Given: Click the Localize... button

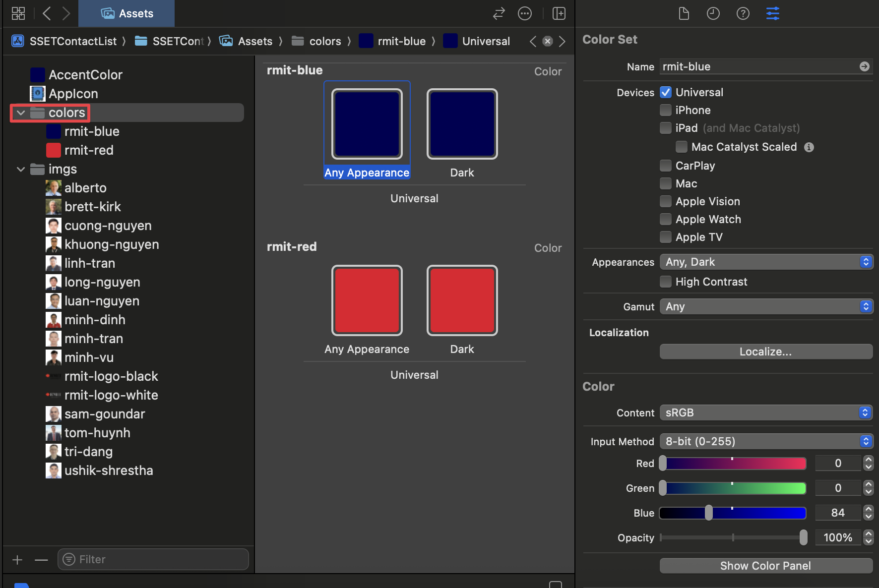Looking at the screenshot, I should [765, 352].
